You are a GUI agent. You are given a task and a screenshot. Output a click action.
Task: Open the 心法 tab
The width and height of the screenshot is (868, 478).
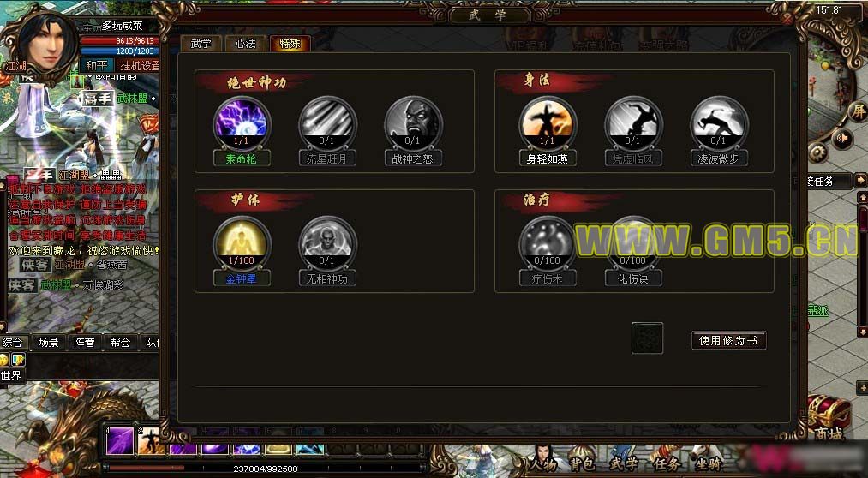245,44
